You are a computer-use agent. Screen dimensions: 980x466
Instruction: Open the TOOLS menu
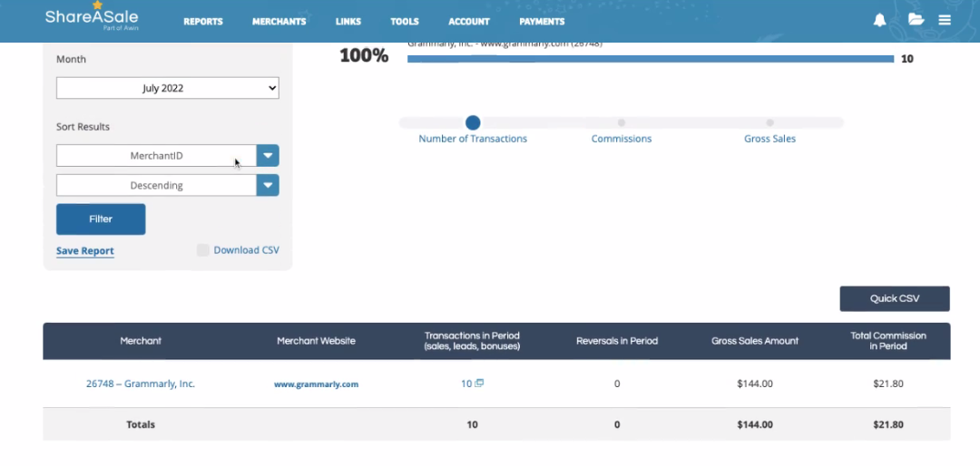(405, 21)
